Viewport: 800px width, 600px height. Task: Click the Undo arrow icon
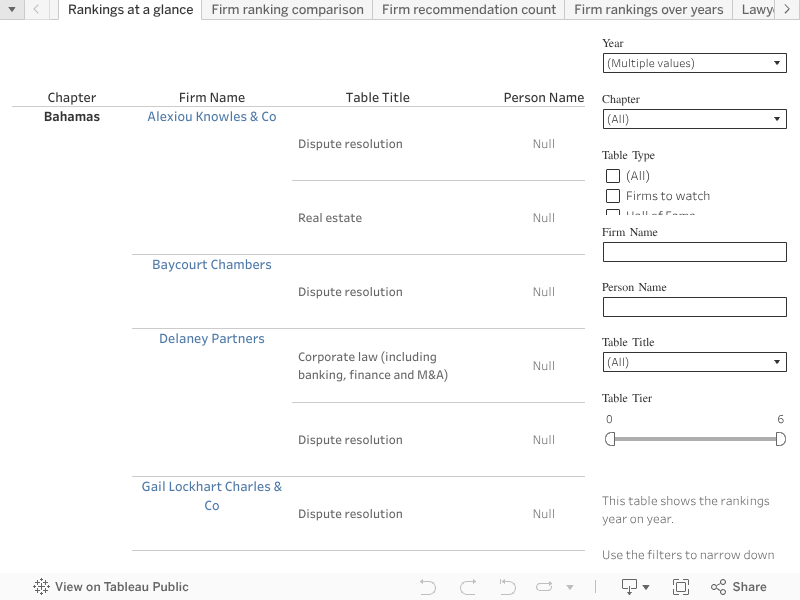[428, 587]
